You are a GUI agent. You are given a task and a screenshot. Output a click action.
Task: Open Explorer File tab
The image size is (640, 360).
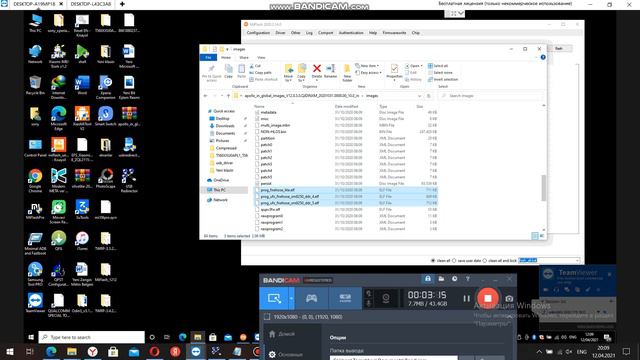[208, 58]
